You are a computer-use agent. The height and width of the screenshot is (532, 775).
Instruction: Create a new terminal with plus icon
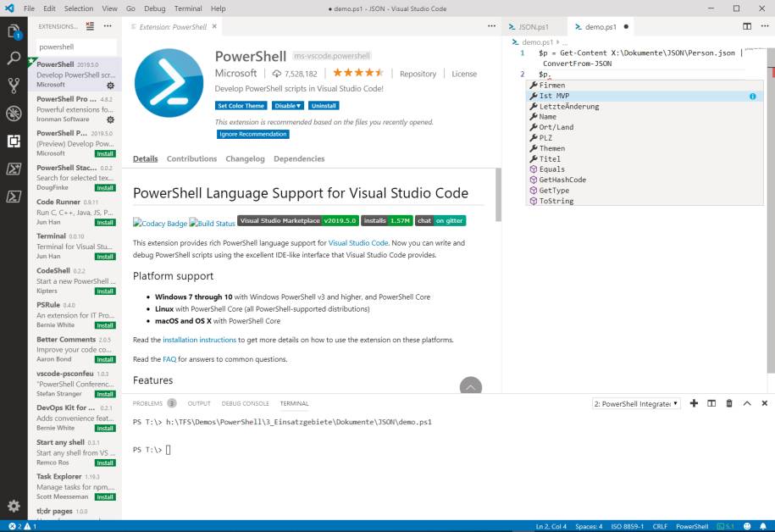point(694,403)
